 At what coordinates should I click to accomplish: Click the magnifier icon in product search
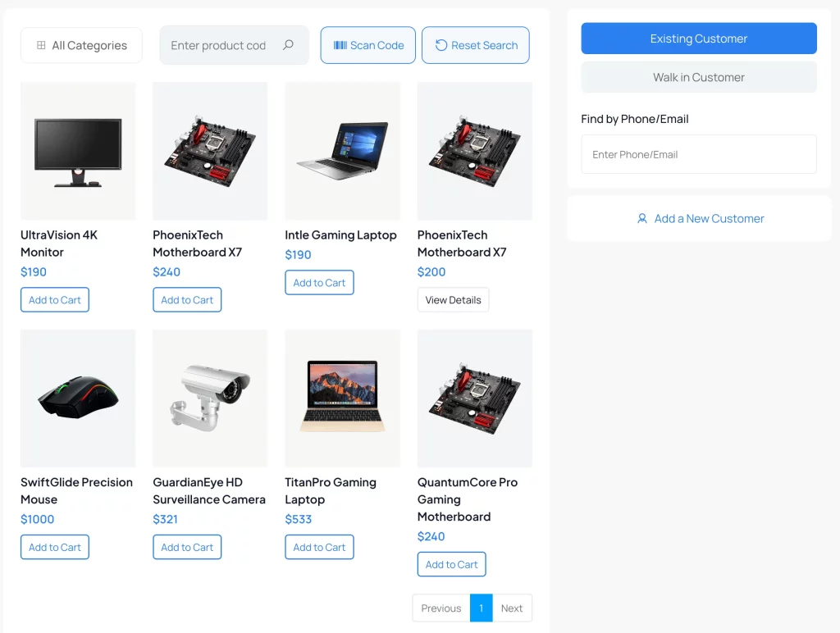click(x=288, y=45)
